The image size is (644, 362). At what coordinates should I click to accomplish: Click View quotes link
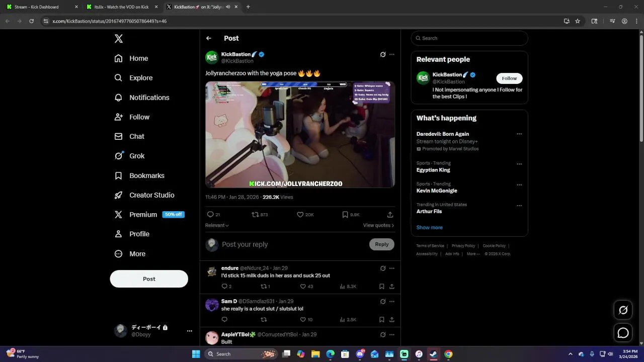378,225
